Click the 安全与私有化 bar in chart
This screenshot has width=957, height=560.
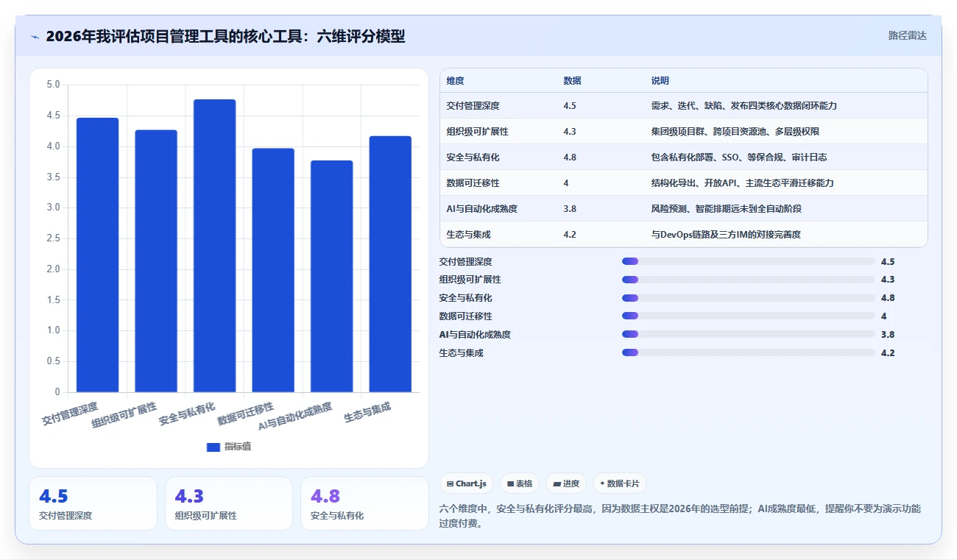[214, 246]
